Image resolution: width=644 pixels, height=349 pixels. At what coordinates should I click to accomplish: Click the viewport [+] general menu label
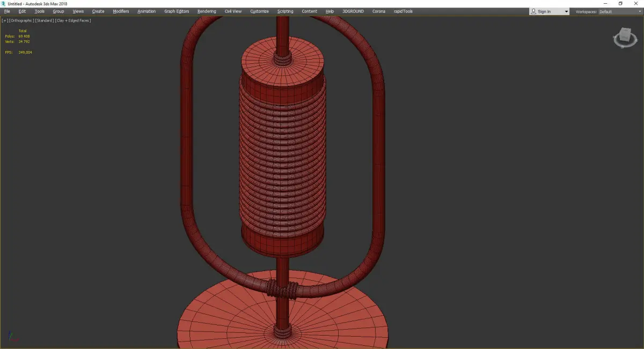[x=5, y=20]
